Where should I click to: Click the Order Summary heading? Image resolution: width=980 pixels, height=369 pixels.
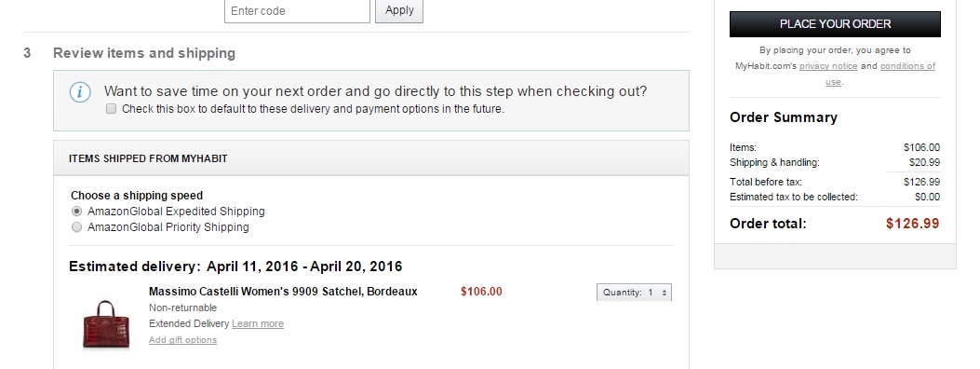pos(783,117)
